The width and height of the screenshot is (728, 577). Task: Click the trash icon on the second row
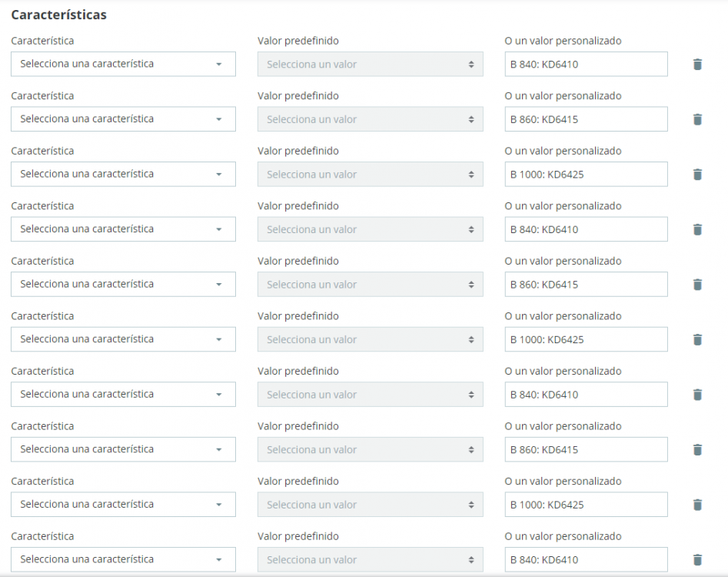click(697, 119)
